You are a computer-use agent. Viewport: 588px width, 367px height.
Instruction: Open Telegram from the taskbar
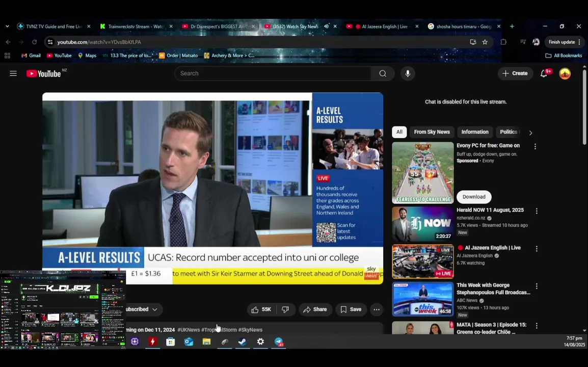point(279,342)
